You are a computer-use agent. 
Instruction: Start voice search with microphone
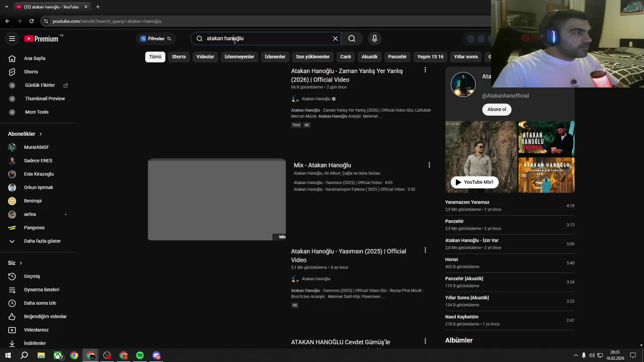coord(374,39)
